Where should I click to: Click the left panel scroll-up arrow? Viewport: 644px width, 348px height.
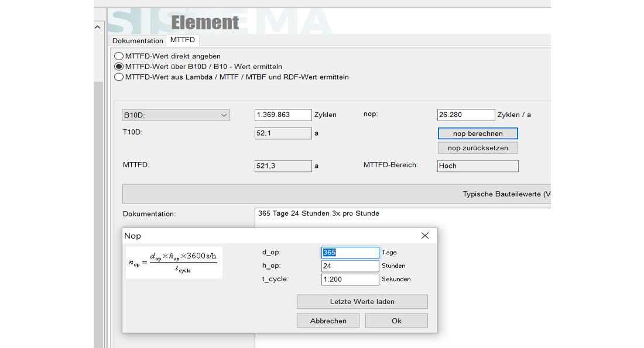tap(98, 27)
